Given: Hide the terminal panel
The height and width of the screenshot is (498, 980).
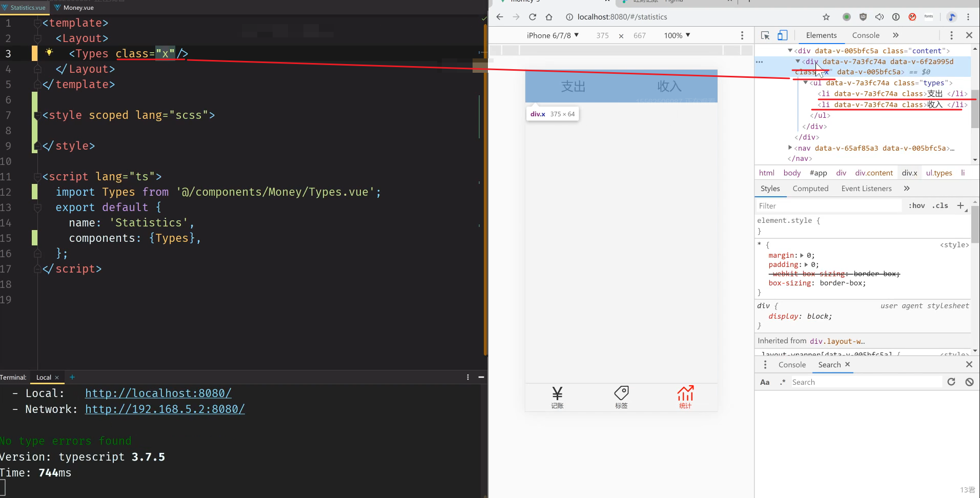Looking at the screenshot, I should click(481, 377).
